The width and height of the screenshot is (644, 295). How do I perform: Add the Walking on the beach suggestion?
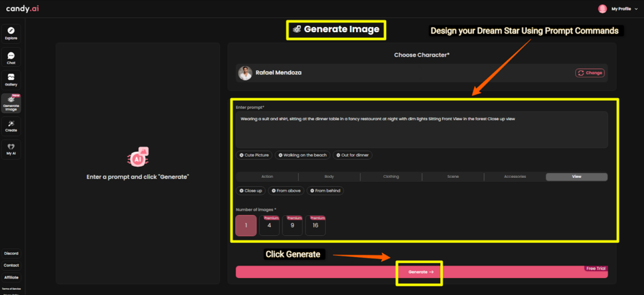click(303, 155)
